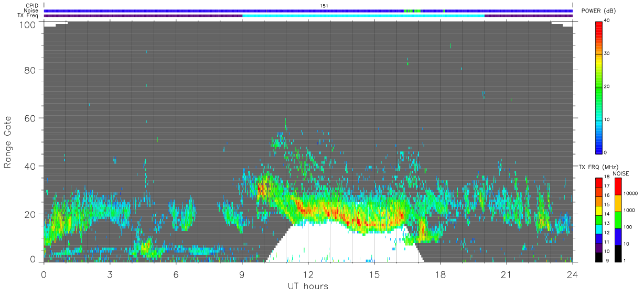Image resolution: width=644 pixels, height=297 pixels.
Task: Click the 18 tick on UT hours axis
Action: (440, 274)
